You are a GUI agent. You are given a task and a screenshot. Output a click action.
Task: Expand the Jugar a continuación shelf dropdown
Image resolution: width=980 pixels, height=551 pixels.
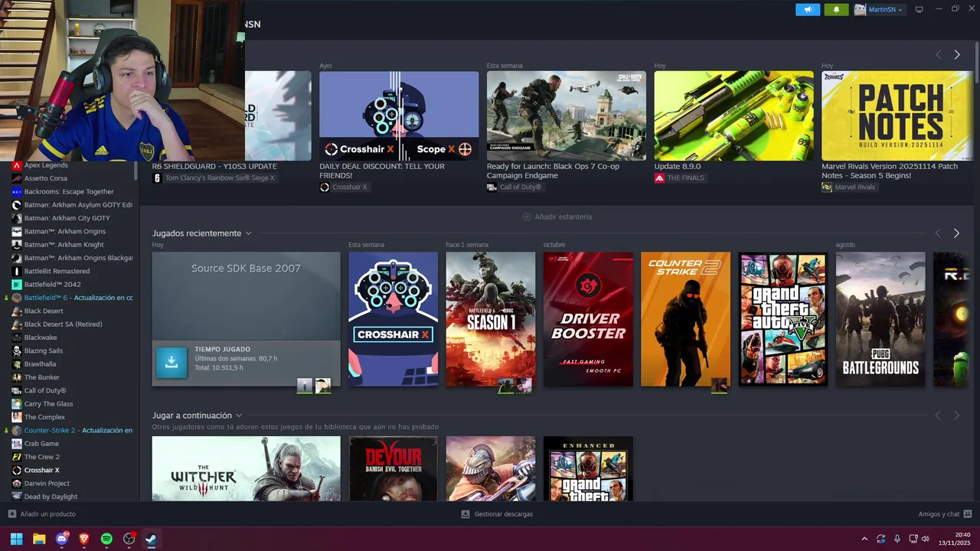(x=239, y=416)
